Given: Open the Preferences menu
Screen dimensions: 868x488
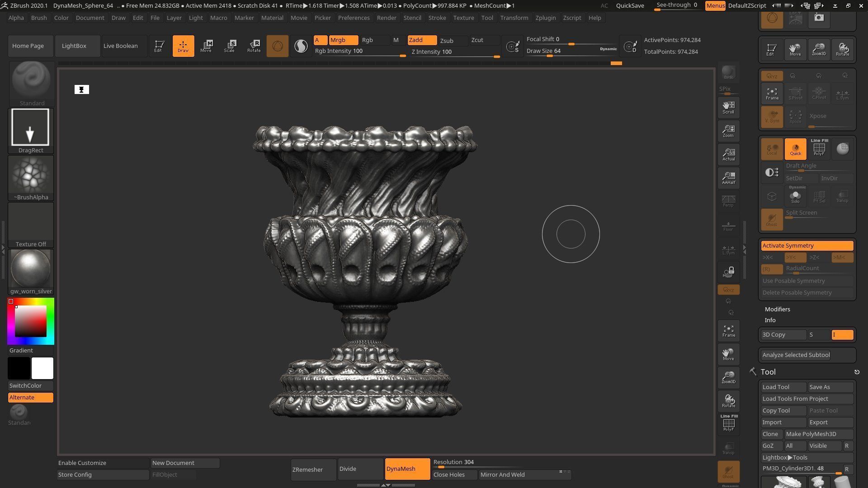Looking at the screenshot, I should (x=354, y=18).
